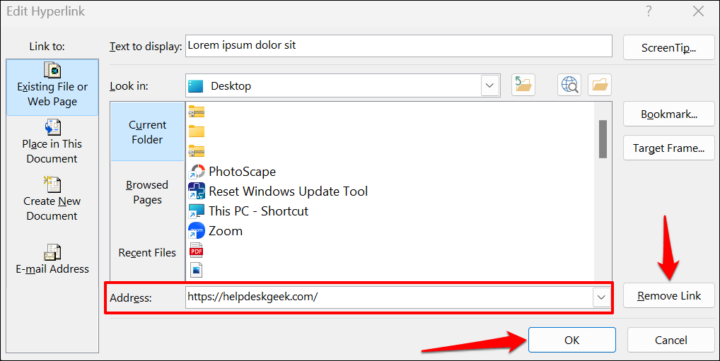720x361 pixels.
Task: Dismiss dialog with Cancel button
Action: coord(670,340)
